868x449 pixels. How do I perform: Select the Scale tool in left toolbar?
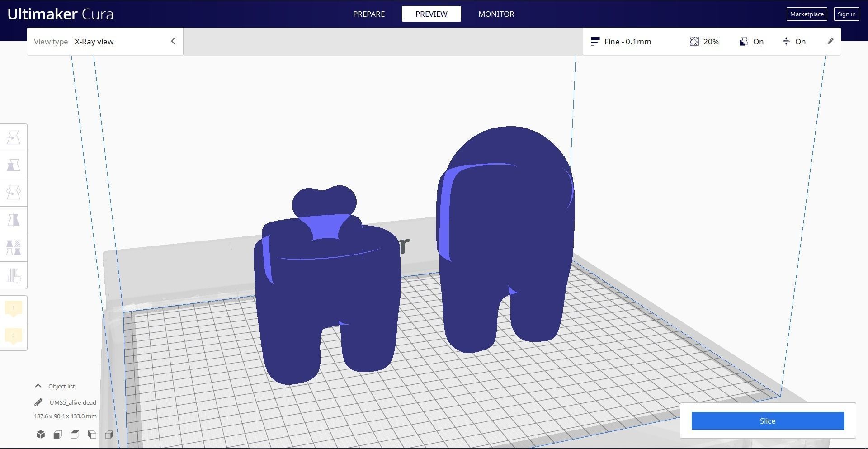pos(14,165)
